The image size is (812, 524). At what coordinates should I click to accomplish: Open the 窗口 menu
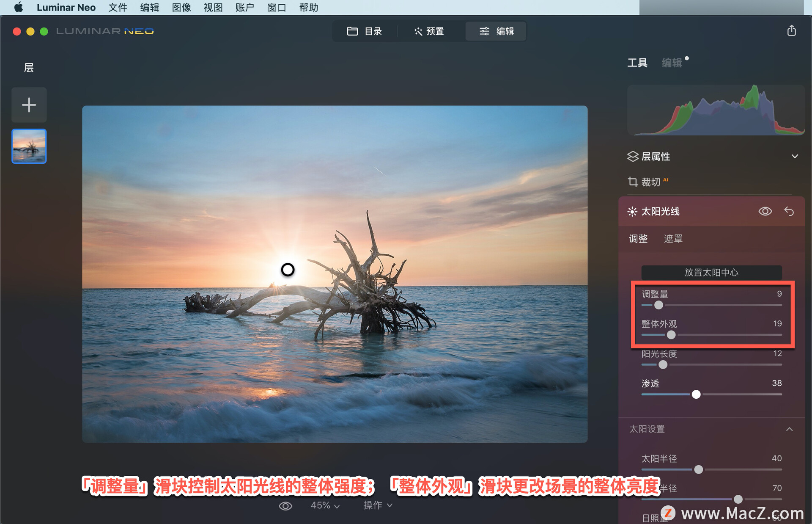pyautogui.click(x=277, y=7)
